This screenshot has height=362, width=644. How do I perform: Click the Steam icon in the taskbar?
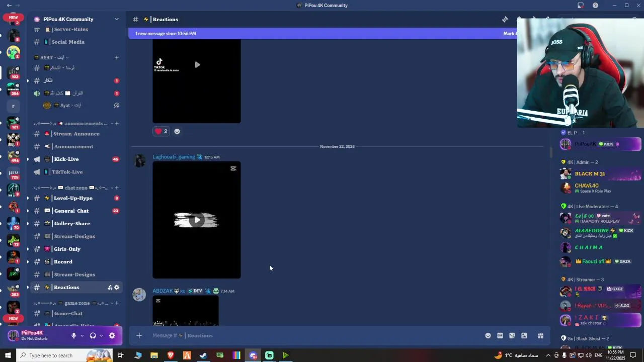pyautogui.click(x=203, y=355)
